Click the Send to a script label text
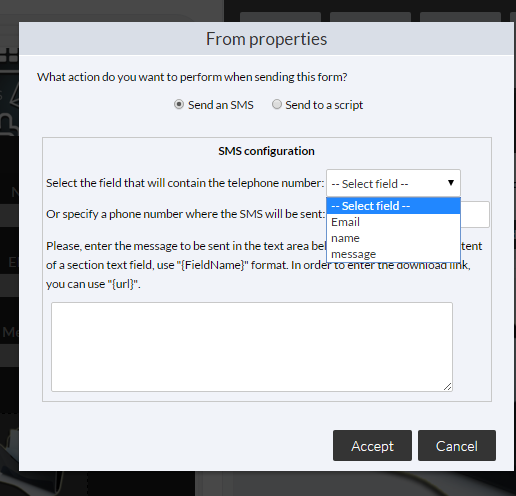This screenshot has height=496, width=516. (x=324, y=105)
